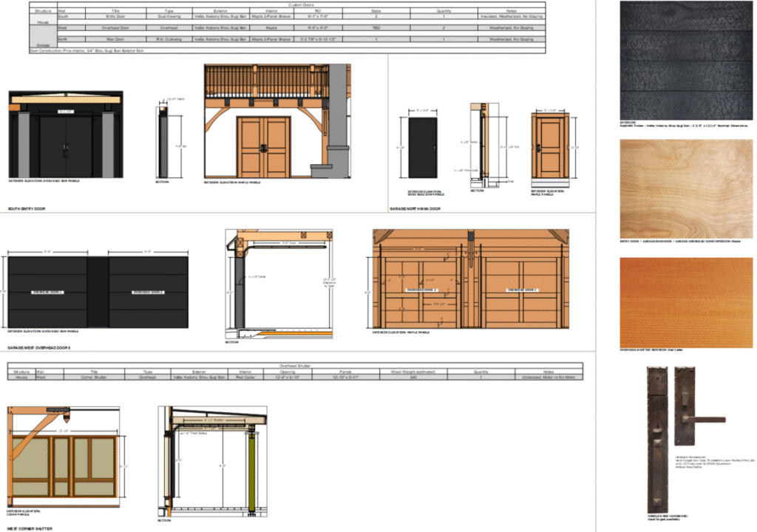Select the south entry door black exterior elevation

[x=66, y=136]
